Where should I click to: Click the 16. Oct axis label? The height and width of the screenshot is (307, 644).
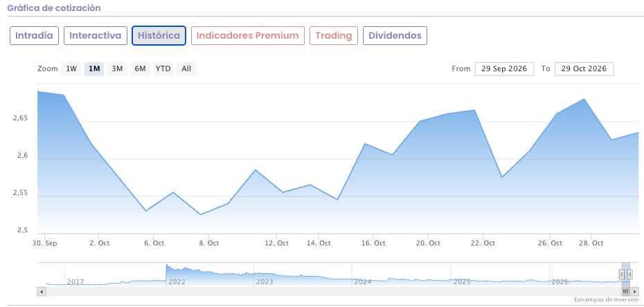pos(373,243)
